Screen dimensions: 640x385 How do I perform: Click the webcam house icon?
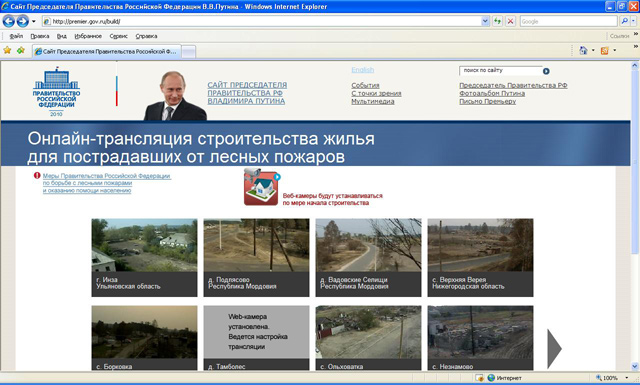click(262, 187)
